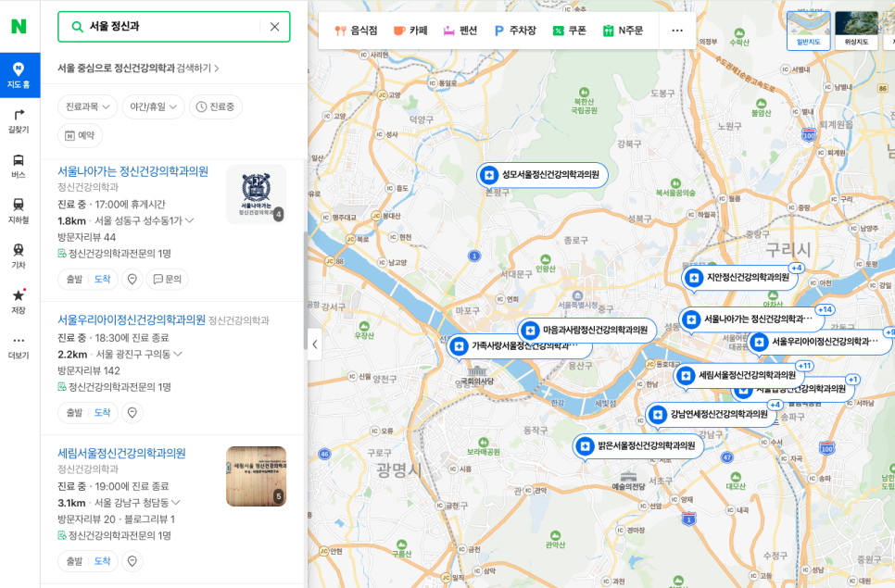Viewport: 895px width, 588px height.
Task: Open 더보기 more sidebar menu
Action: pos(19,346)
